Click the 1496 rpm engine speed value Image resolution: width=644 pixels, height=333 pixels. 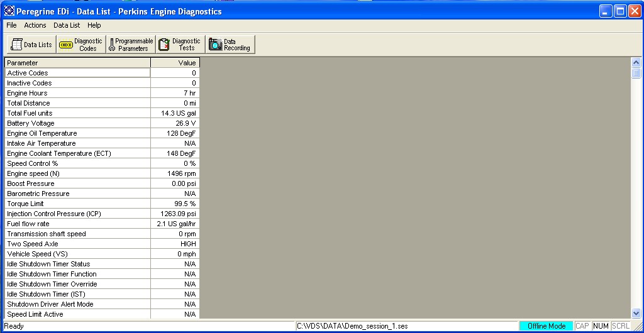(175, 173)
